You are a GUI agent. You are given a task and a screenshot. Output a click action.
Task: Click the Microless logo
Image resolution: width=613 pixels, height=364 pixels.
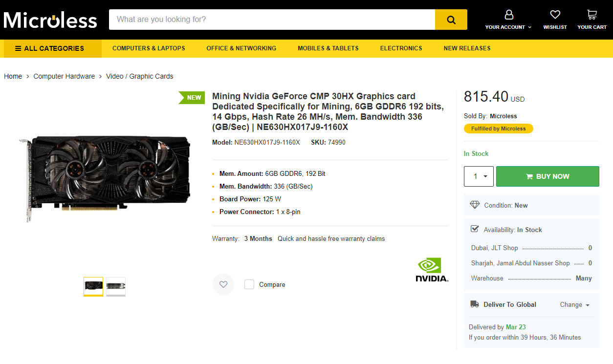coord(50,20)
